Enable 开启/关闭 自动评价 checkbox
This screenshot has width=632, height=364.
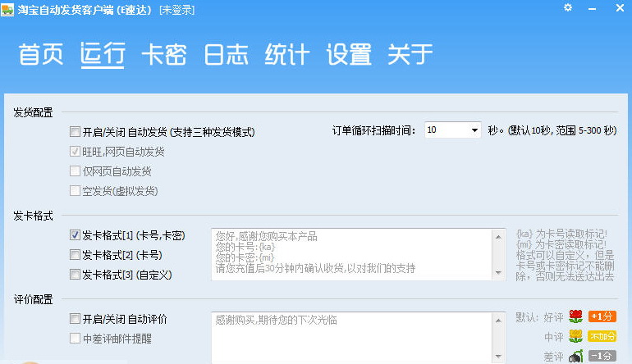(75, 319)
